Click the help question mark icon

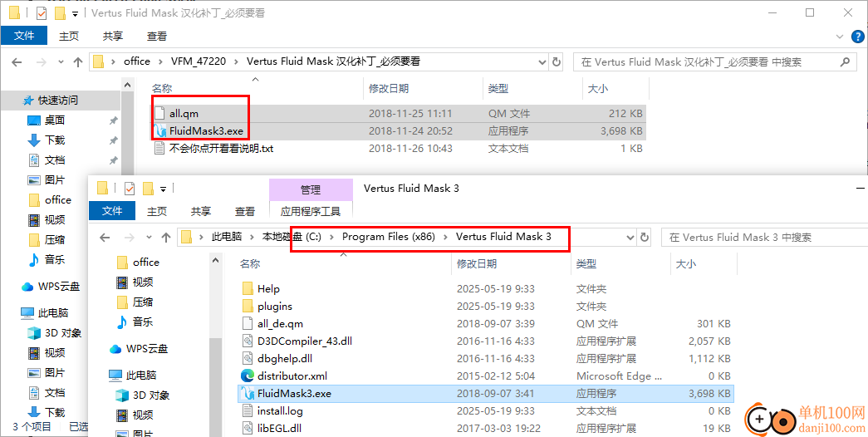click(x=856, y=37)
